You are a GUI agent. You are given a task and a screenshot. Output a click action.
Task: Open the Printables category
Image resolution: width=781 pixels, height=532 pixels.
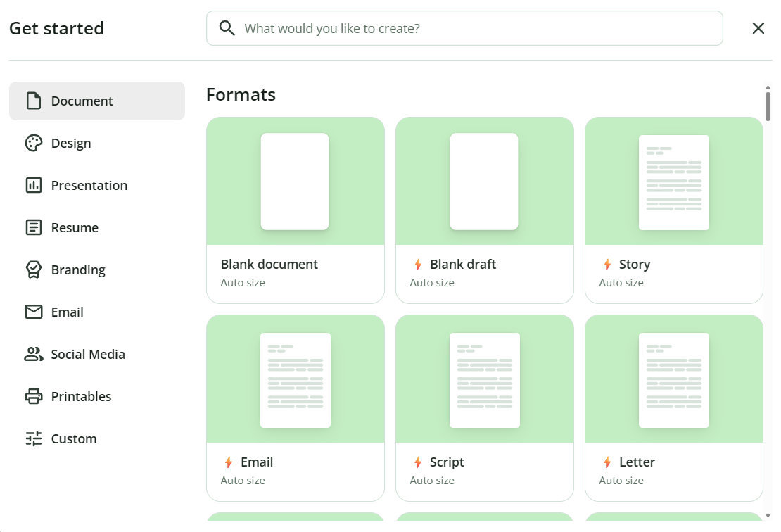(81, 396)
